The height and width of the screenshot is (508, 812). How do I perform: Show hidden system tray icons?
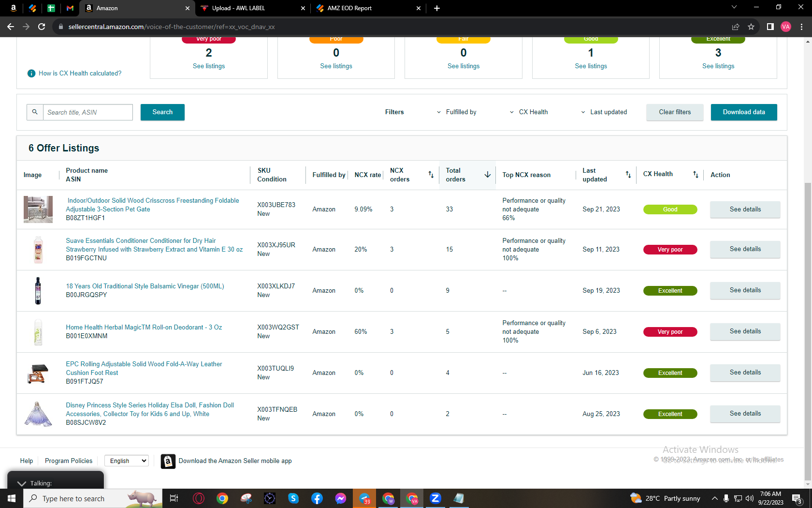714,498
